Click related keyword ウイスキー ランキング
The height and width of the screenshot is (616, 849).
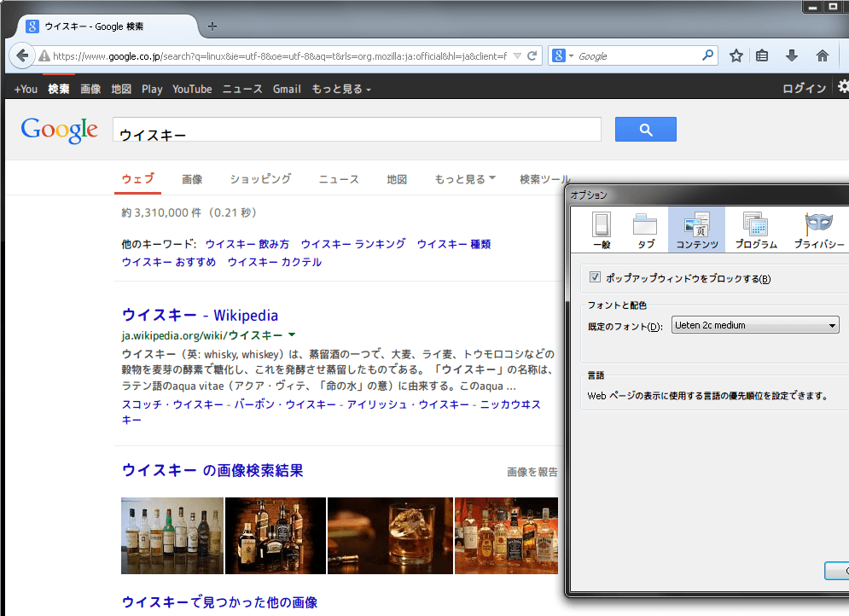coord(353,244)
